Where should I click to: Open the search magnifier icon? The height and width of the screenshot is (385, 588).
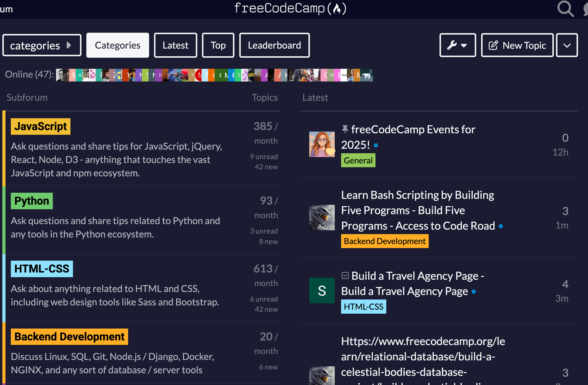click(x=565, y=9)
